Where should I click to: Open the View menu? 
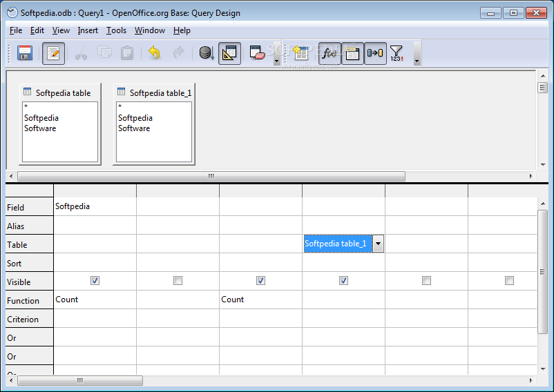[x=61, y=30]
